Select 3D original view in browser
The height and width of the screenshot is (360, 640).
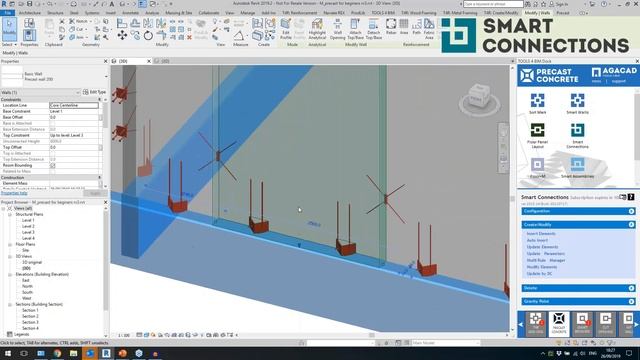pyautogui.click(x=32, y=262)
